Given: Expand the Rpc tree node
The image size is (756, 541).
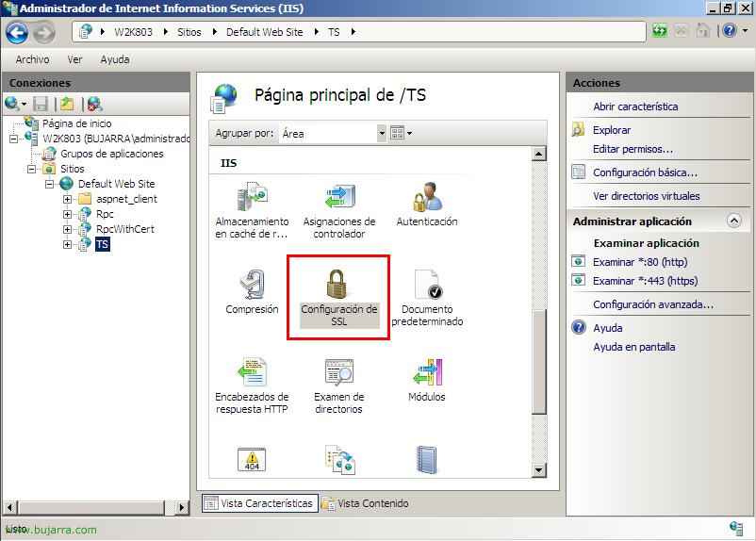Looking at the screenshot, I should pyautogui.click(x=68, y=214).
